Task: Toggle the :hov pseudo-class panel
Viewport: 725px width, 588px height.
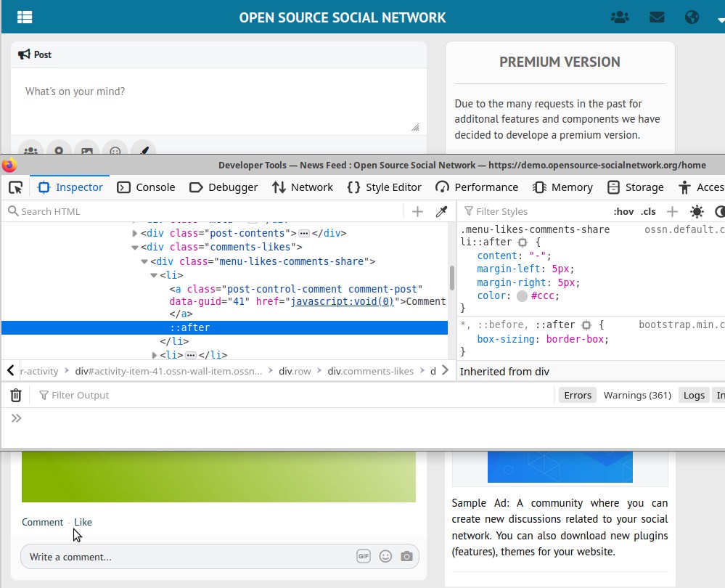Action: point(623,211)
